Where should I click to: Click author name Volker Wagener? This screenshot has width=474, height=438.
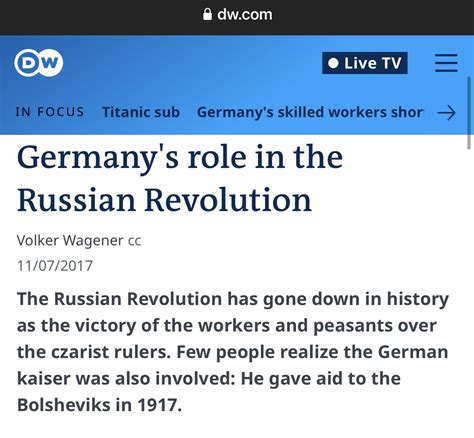(70, 240)
